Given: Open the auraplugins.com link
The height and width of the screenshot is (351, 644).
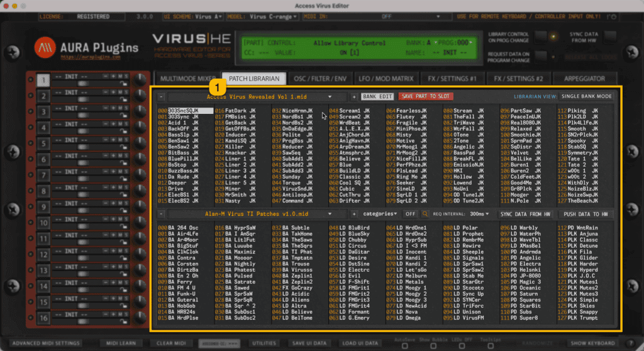Looking at the screenshot, I should click(x=91, y=57).
